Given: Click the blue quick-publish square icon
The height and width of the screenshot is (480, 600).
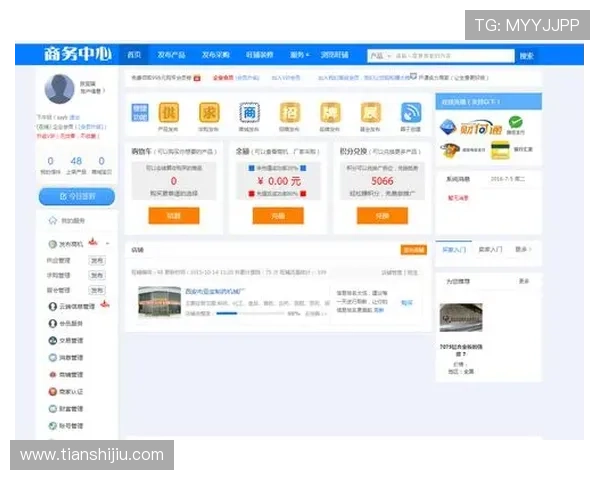Looking at the screenshot, I should click(x=140, y=113).
